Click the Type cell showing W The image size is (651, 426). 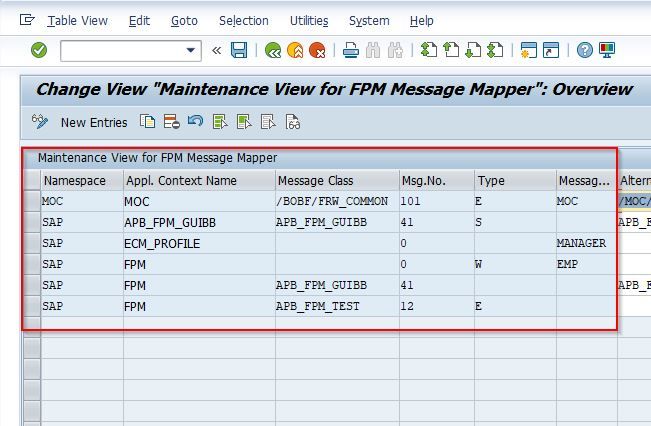point(515,264)
